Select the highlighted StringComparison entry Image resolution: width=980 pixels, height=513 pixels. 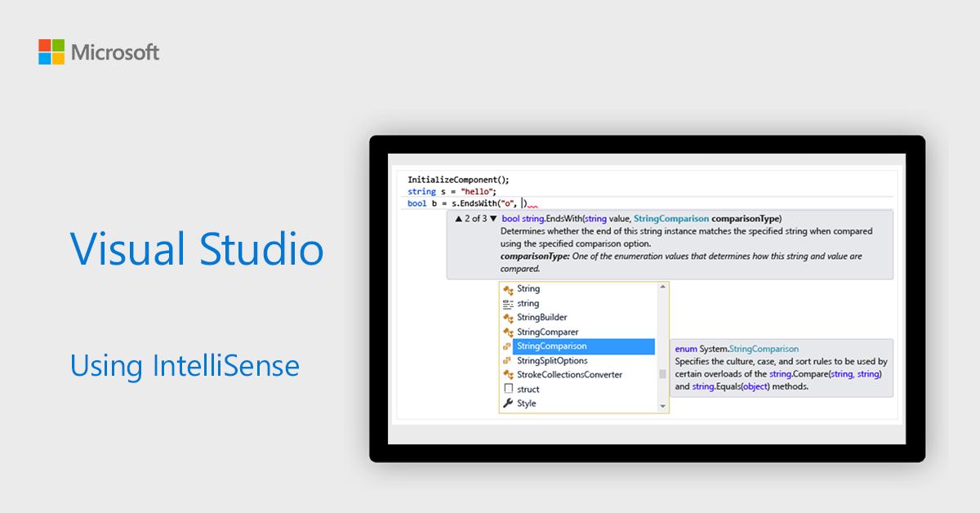click(x=555, y=346)
